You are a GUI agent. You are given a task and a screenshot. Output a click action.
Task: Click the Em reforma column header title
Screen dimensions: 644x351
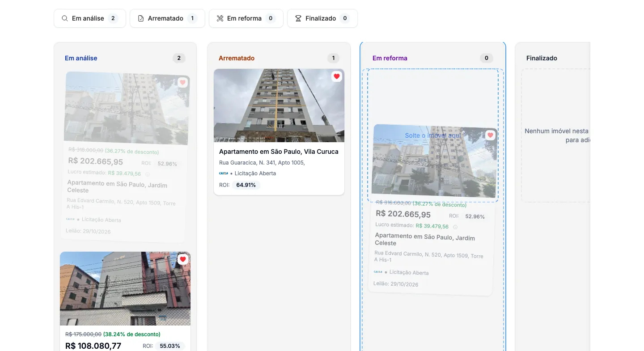(x=390, y=58)
